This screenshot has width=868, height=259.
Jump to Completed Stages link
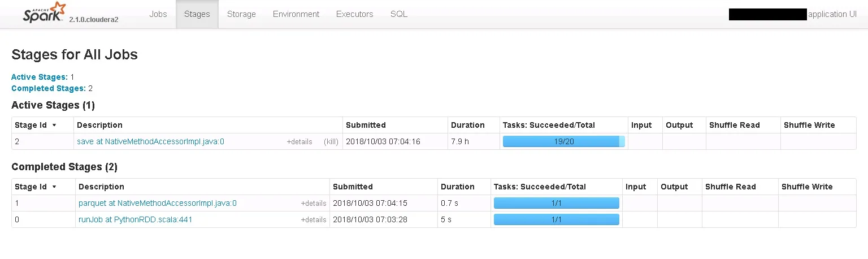(x=49, y=88)
